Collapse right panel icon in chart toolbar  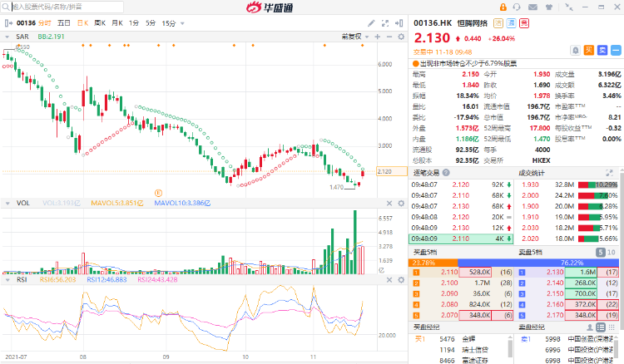point(399,23)
